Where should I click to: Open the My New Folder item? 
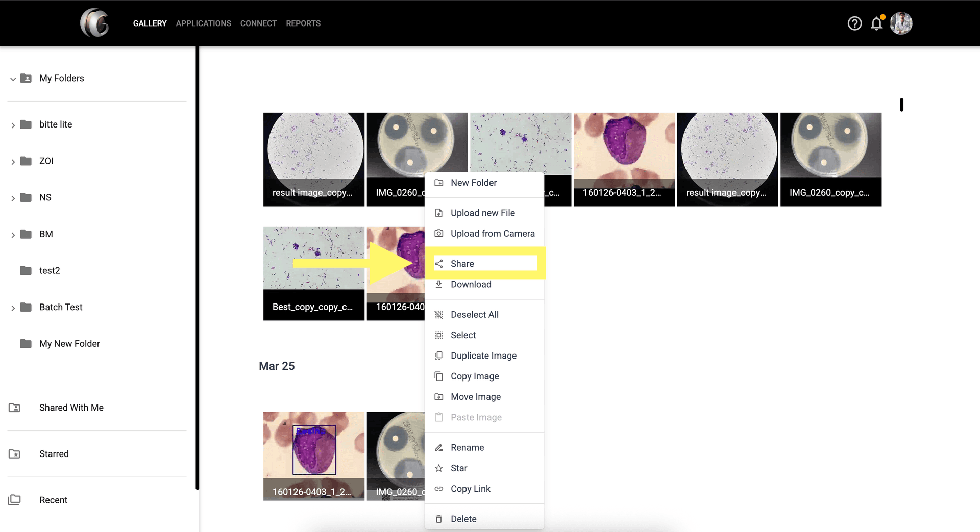tap(69, 344)
